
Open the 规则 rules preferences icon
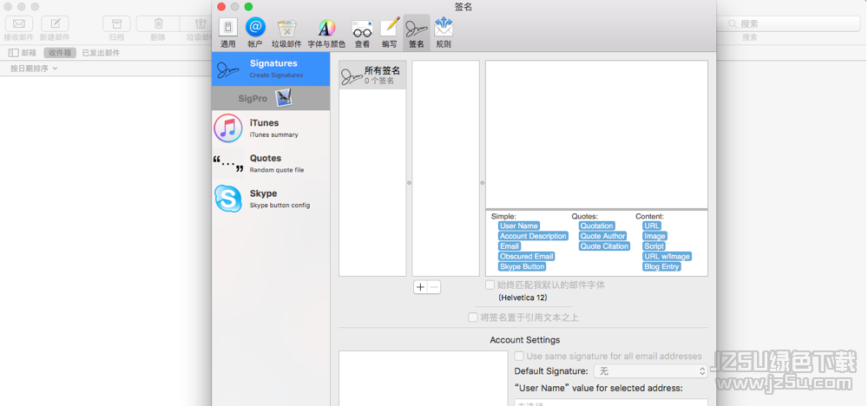click(444, 33)
